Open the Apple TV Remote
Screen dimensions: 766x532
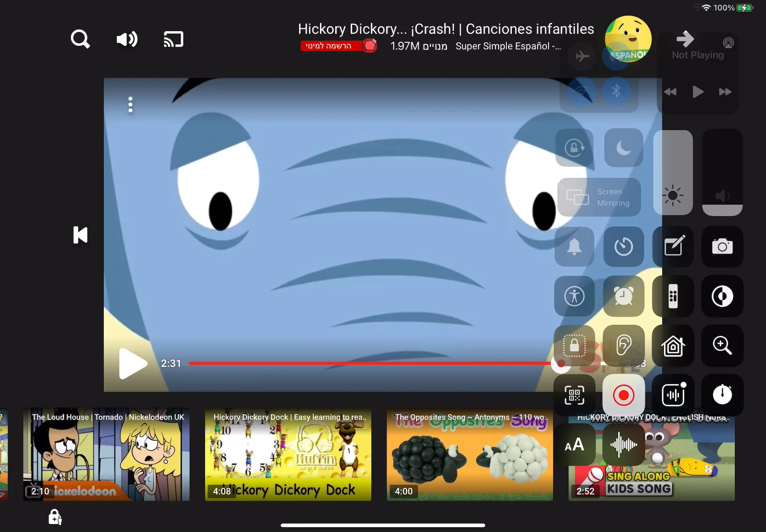(673, 296)
